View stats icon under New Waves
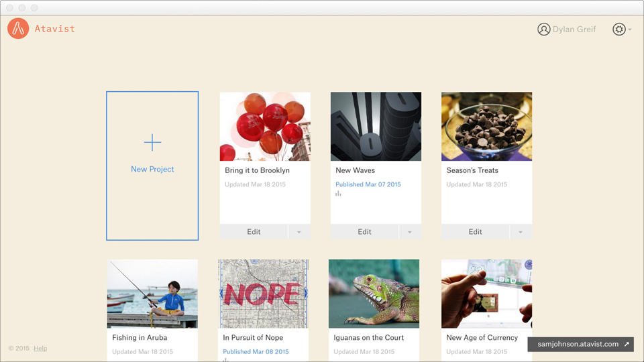Screen dimensions: 644x362 (338, 194)
